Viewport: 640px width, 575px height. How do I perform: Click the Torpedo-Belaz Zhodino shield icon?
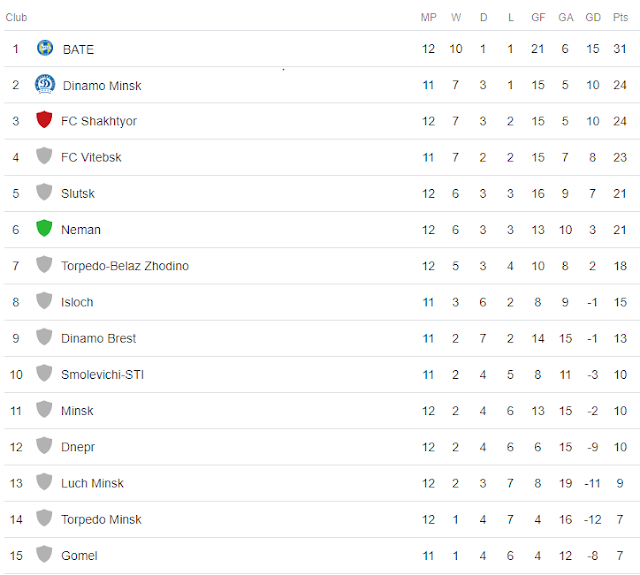[x=44, y=265]
